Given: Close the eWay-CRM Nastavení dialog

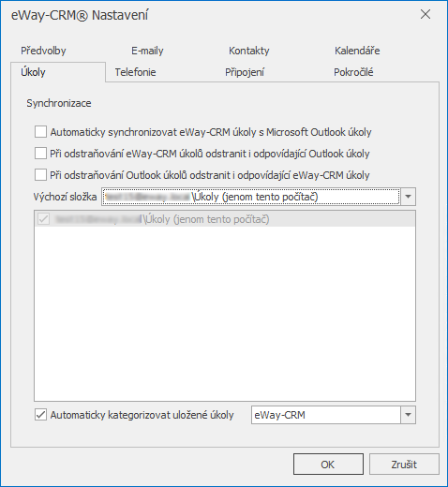Looking at the screenshot, I should pyautogui.click(x=426, y=14).
